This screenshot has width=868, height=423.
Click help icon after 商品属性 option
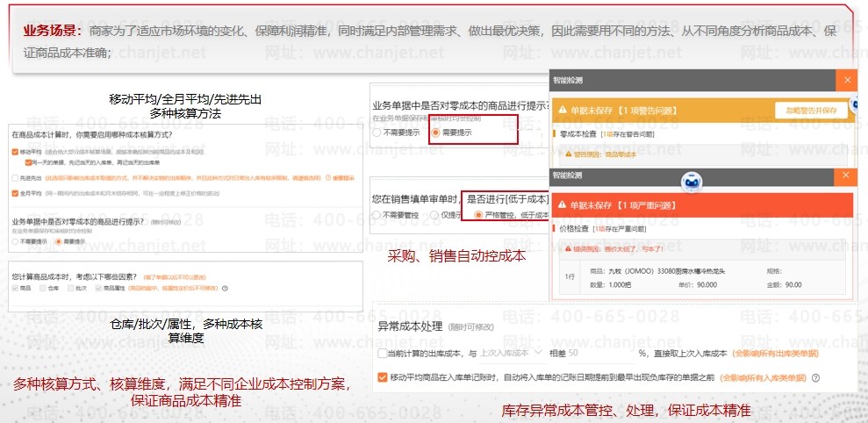tap(225, 288)
